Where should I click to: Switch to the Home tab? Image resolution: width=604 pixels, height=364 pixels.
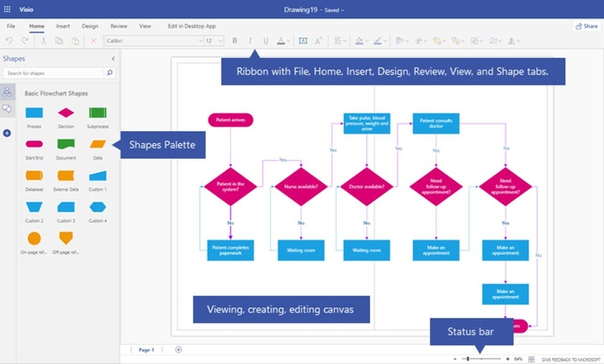click(36, 26)
